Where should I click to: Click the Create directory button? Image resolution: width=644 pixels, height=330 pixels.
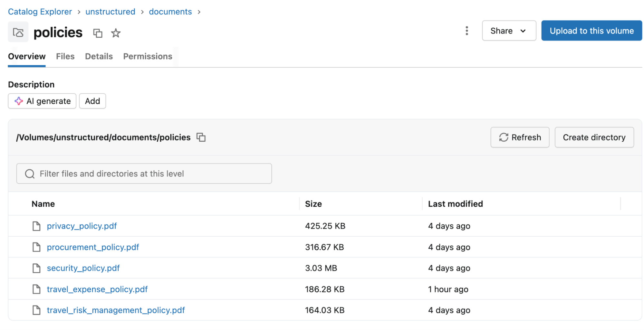(x=594, y=137)
